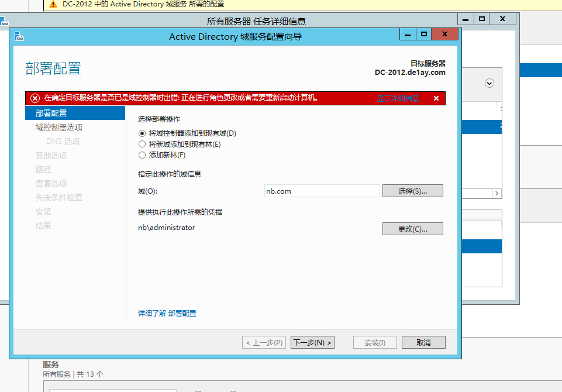Dismiss the red error banner
The image size is (562, 392).
click(436, 98)
